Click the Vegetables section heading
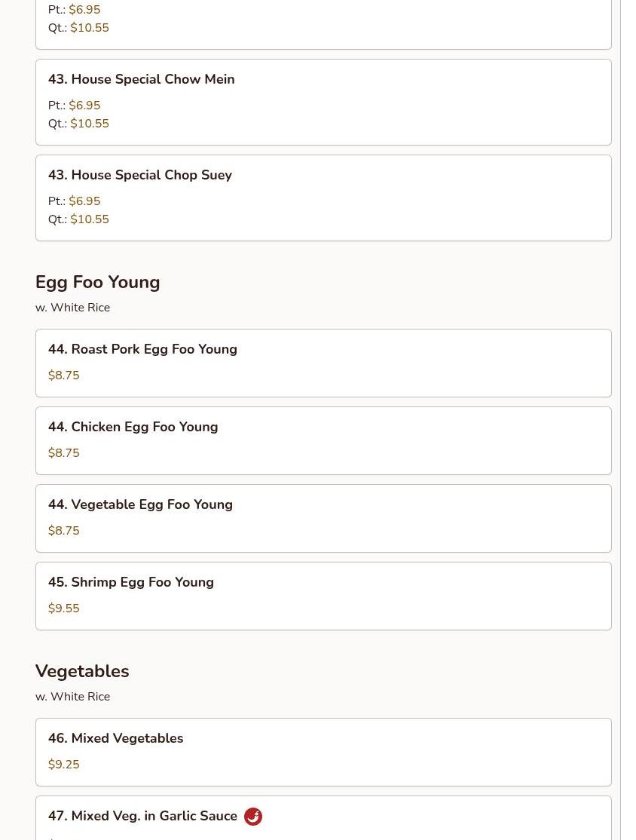 click(x=82, y=671)
